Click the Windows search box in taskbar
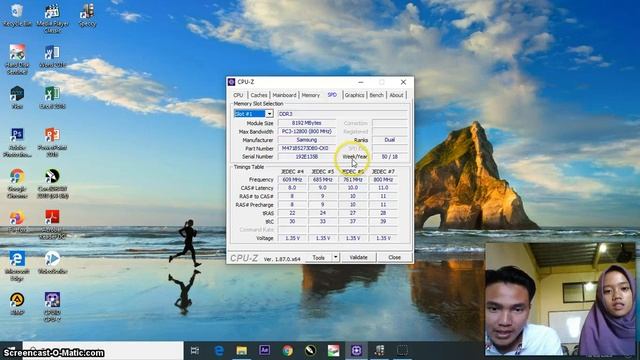 103,350
